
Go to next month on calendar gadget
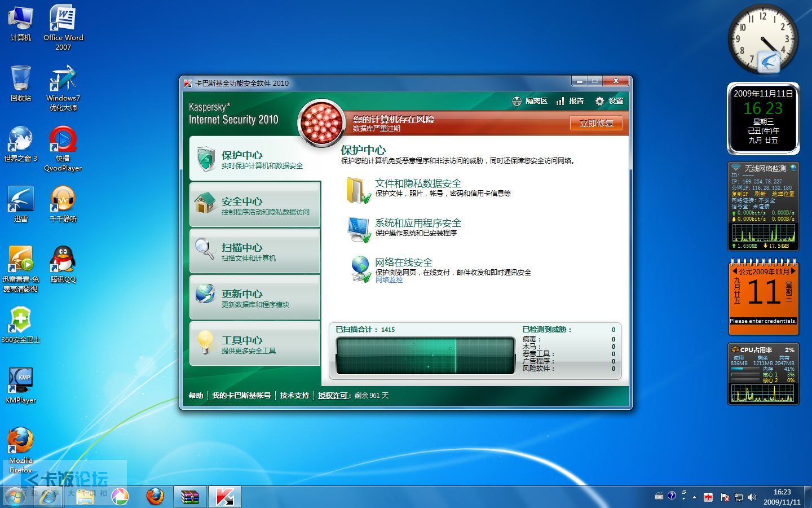point(793,271)
